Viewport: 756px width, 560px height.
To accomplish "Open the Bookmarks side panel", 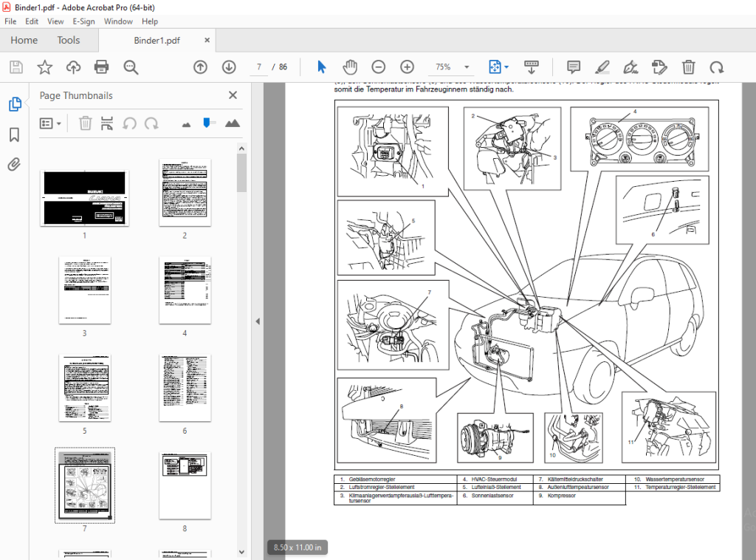I will [x=15, y=135].
